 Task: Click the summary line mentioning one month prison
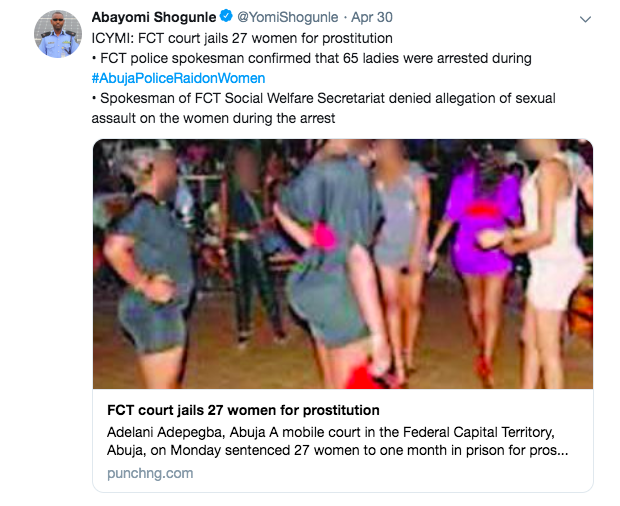click(x=337, y=450)
